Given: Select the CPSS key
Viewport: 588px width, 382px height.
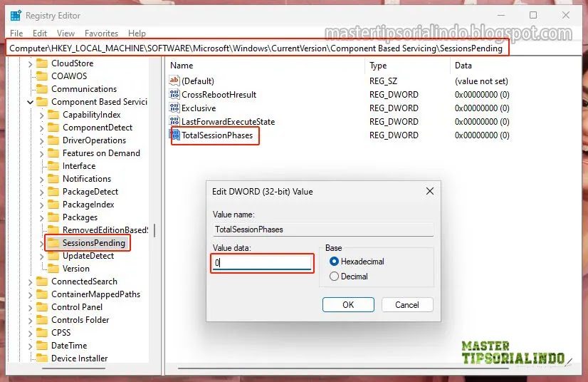Looking at the screenshot, I should [61, 332].
